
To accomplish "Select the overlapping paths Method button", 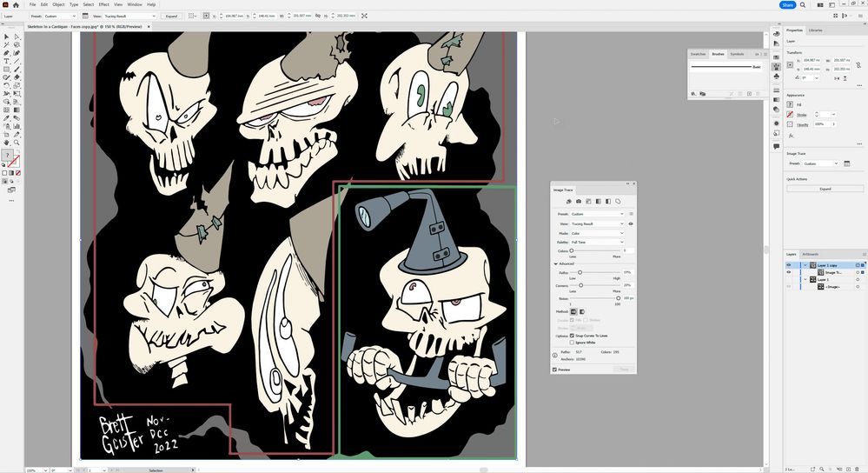I will tap(582, 312).
